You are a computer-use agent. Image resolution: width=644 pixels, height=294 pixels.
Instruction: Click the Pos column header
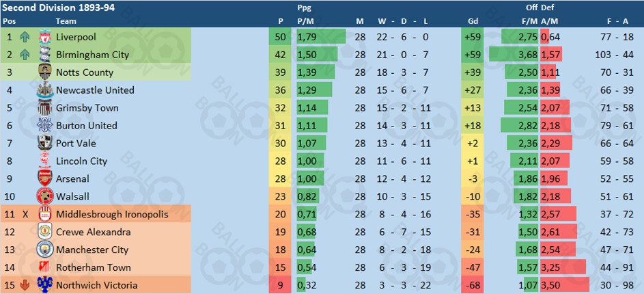click(9, 21)
